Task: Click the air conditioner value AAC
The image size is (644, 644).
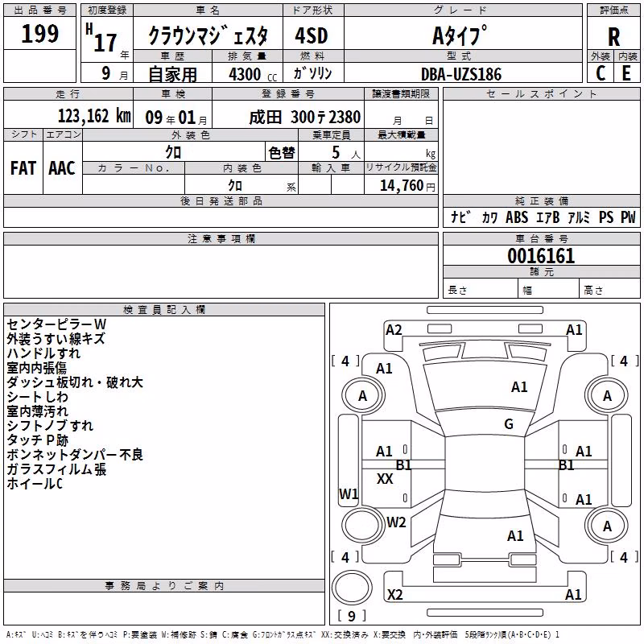Action: click(x=62, y=168)
